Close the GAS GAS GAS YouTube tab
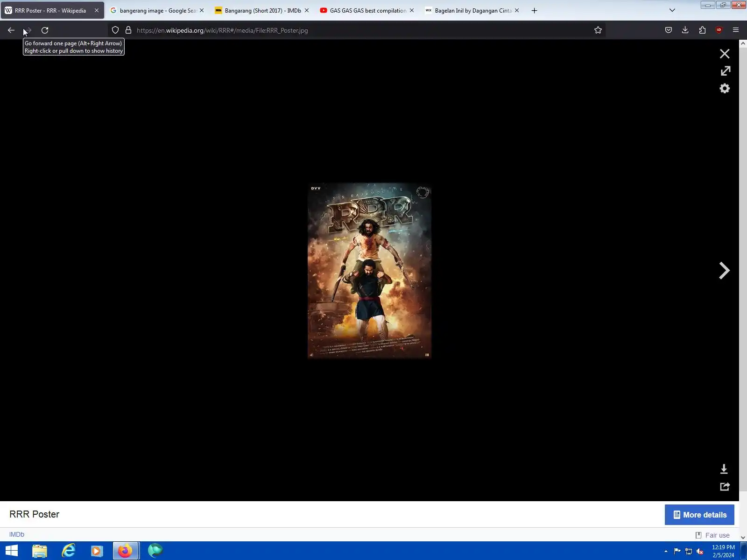This screenshot has height=560, width=747. point(412,10)
